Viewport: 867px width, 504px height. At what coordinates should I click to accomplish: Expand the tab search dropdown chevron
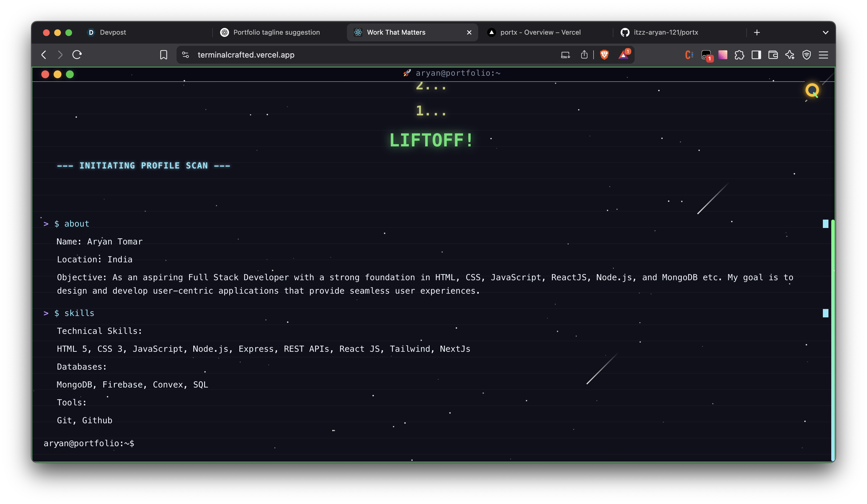pyautogui.click(x=825, y=32)
